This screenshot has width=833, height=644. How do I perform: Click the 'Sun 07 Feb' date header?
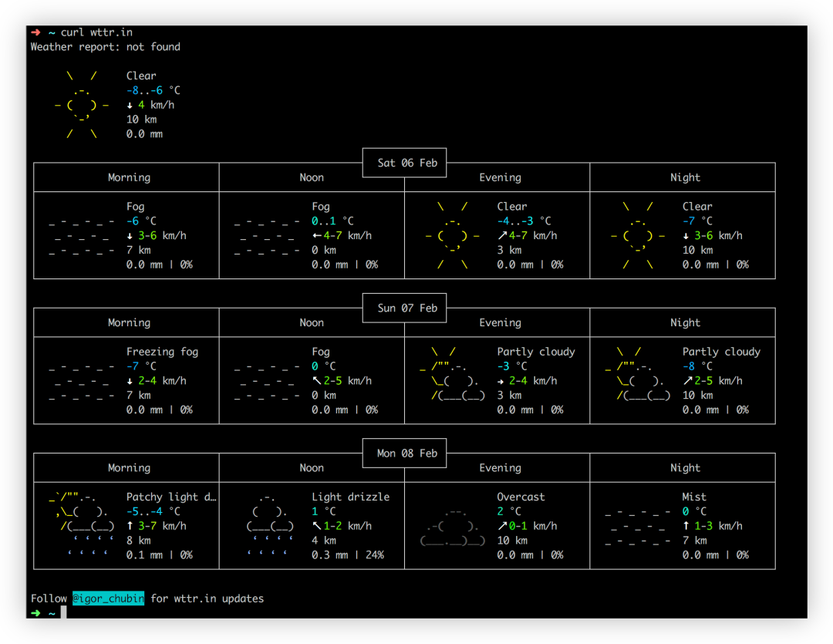[x=407, y=308]
